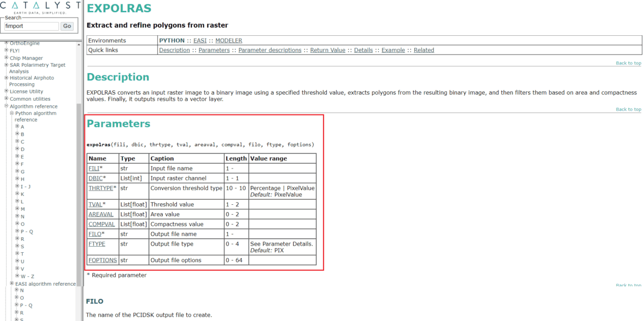
Task: Expand the OrthoEngine tree node
Action: click(7, 43)
